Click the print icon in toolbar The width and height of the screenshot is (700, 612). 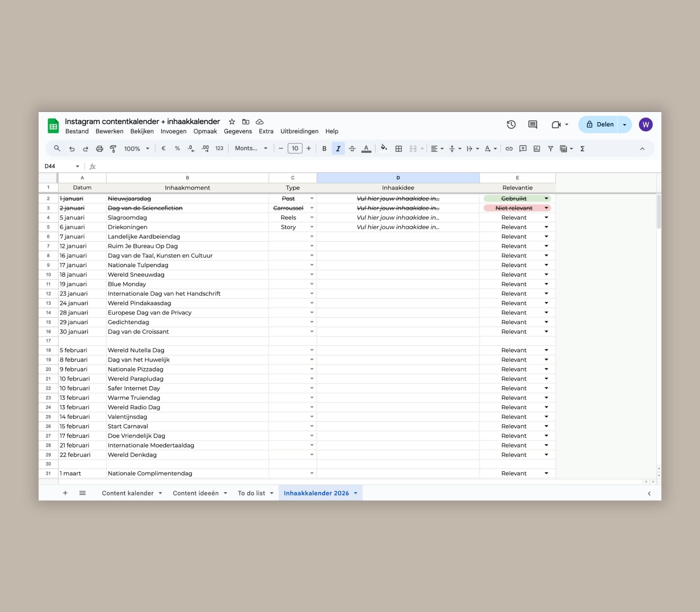pyautogui.click(x=99, y=149)
